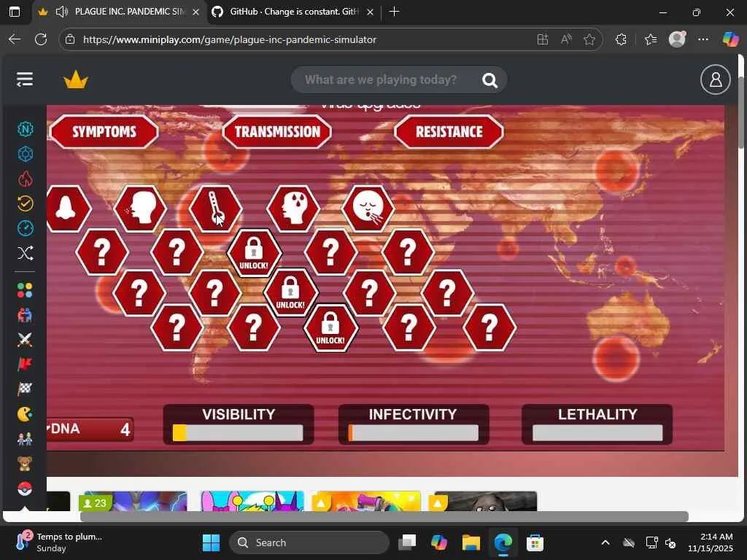Open split screen view icon

tap(542, 39)
